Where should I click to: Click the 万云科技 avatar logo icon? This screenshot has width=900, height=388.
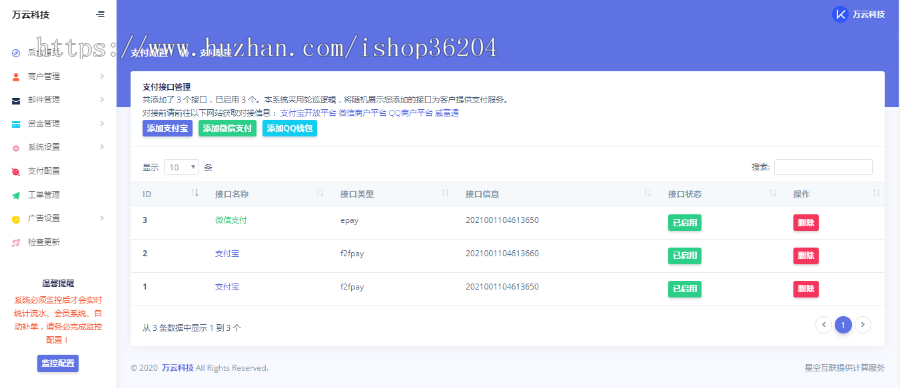click(x=840, y=14)
